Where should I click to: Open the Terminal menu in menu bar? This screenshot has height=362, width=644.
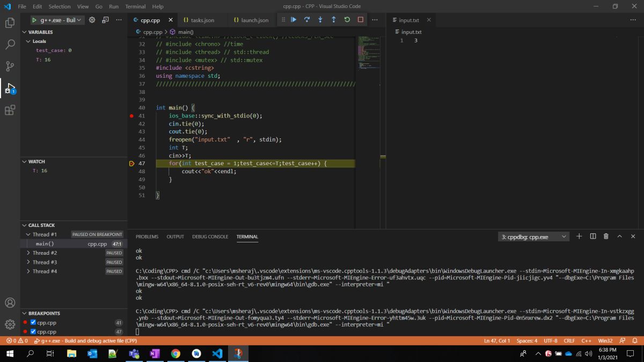coord(135,6)
